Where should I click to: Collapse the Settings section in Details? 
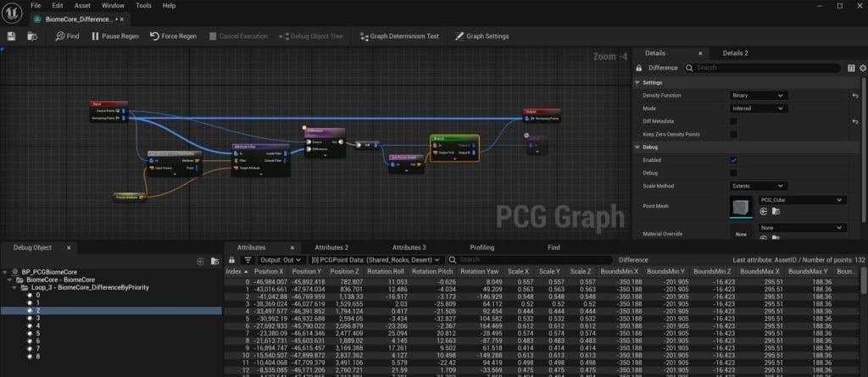coord(638,82)
